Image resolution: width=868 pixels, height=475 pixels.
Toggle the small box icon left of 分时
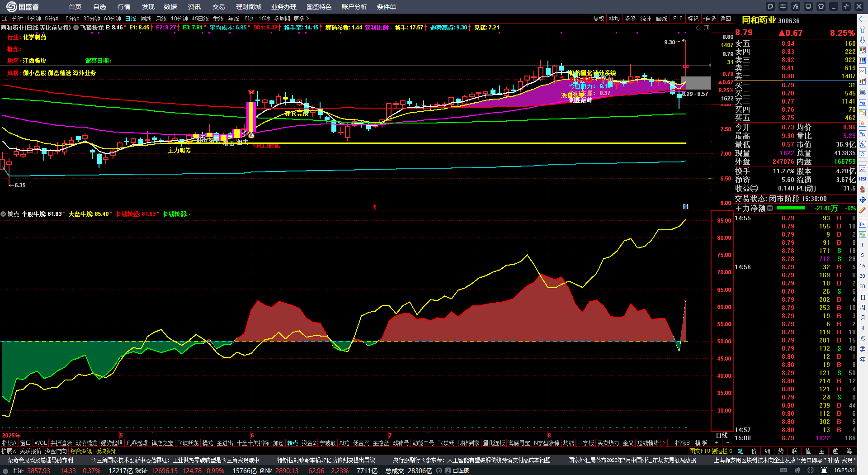(5, 19)
